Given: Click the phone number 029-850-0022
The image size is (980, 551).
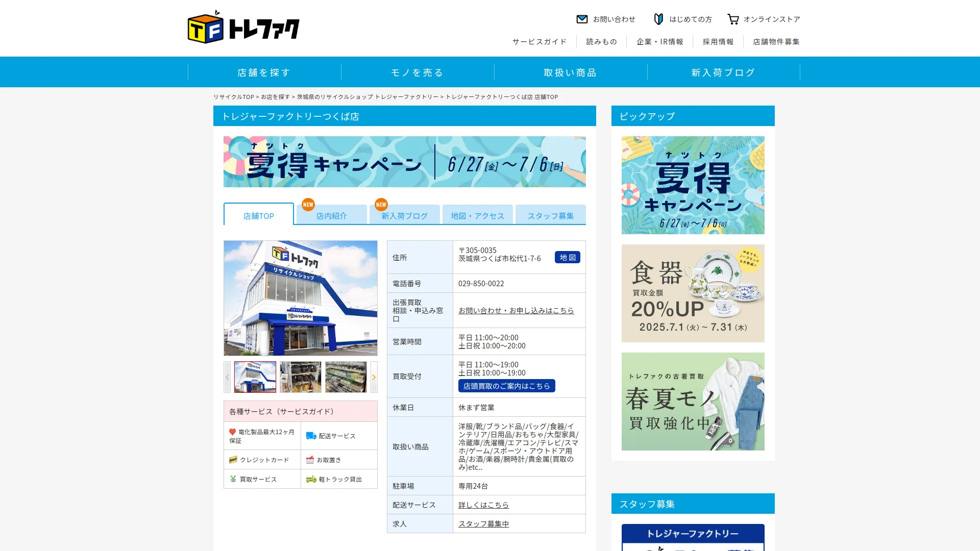Looking at the screenshot, I should click(x=481, y=283).
